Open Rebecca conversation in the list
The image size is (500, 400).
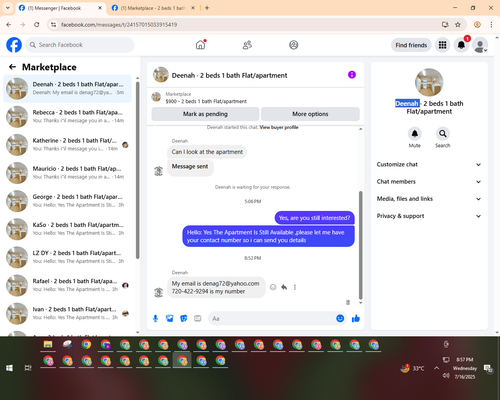point(67,117)
